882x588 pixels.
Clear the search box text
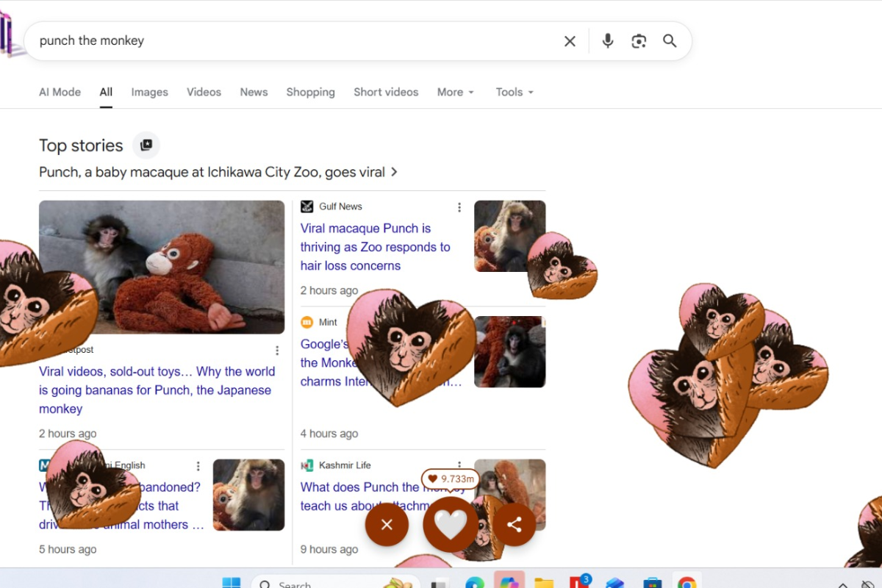tap(570, 41)
